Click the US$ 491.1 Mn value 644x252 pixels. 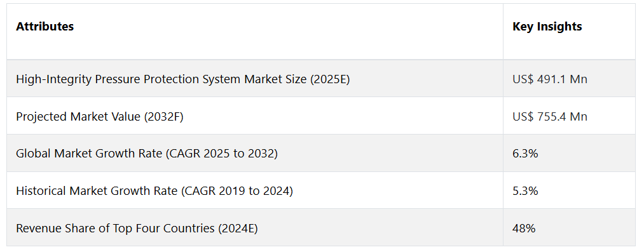(x=549, y=79)
